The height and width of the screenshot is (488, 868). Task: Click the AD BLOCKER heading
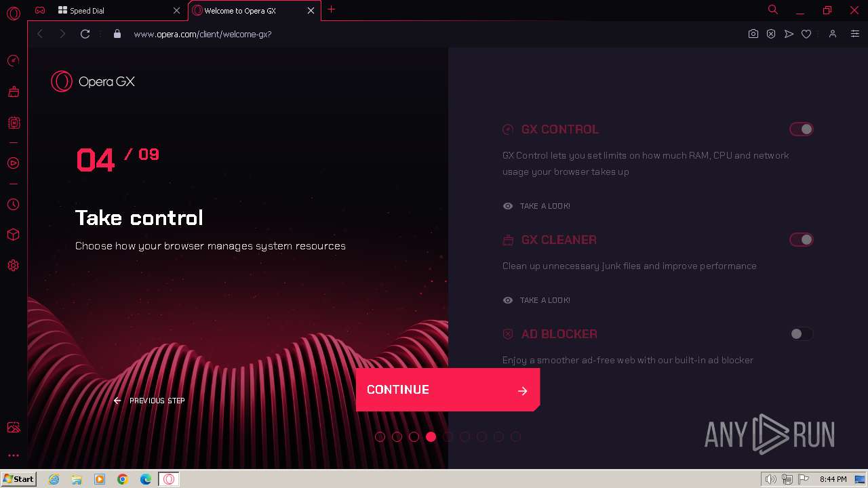pos(559,334)
